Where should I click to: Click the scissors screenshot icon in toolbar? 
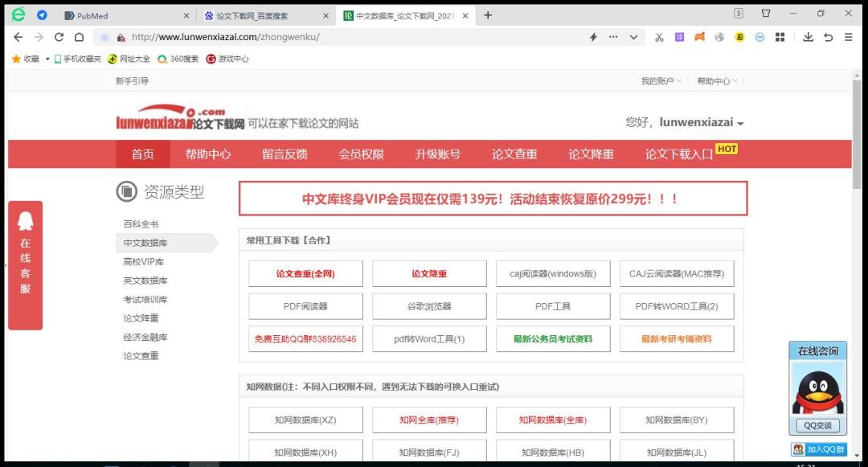[x=659, y=37]
